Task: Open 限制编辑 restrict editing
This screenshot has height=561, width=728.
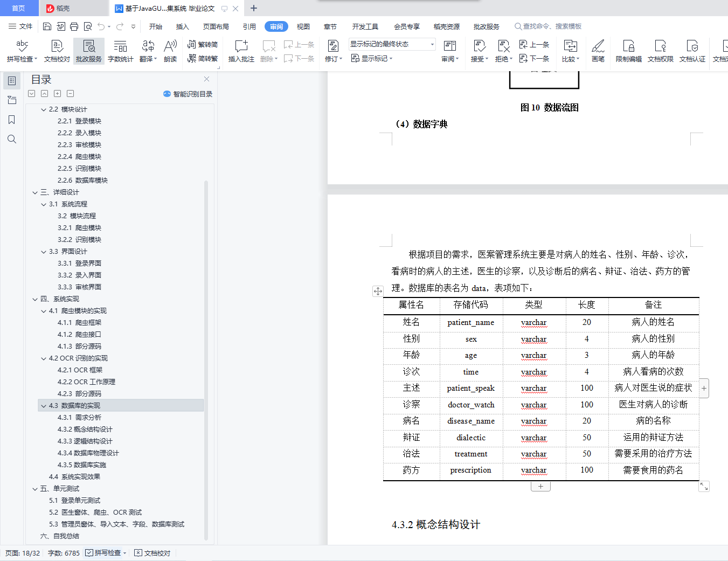Action: [x=629, y=51]
